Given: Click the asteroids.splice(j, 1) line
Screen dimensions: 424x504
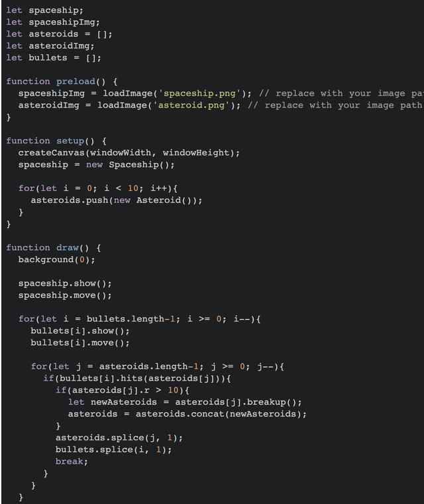Looking at the screenshot, I should (119, 438).
